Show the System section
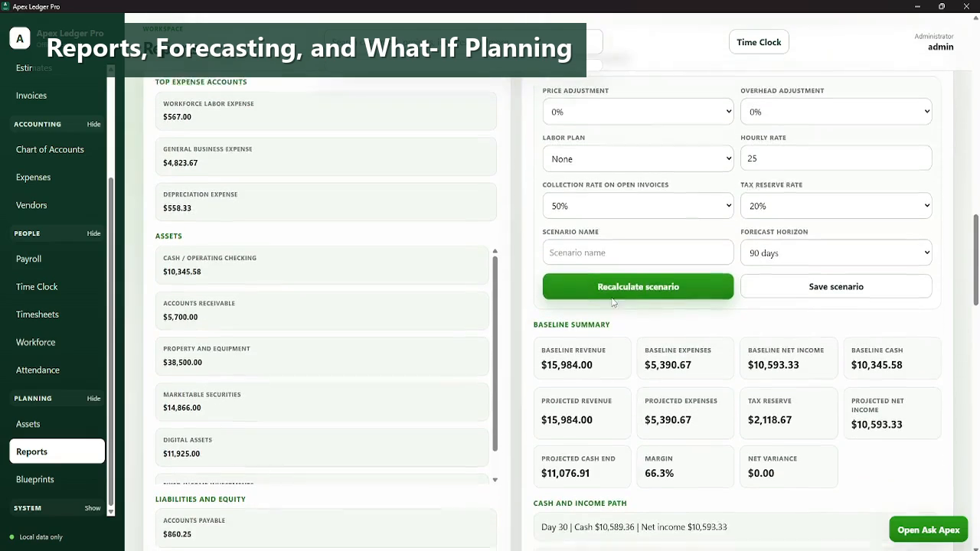980x551 pixels. (93, 508)
